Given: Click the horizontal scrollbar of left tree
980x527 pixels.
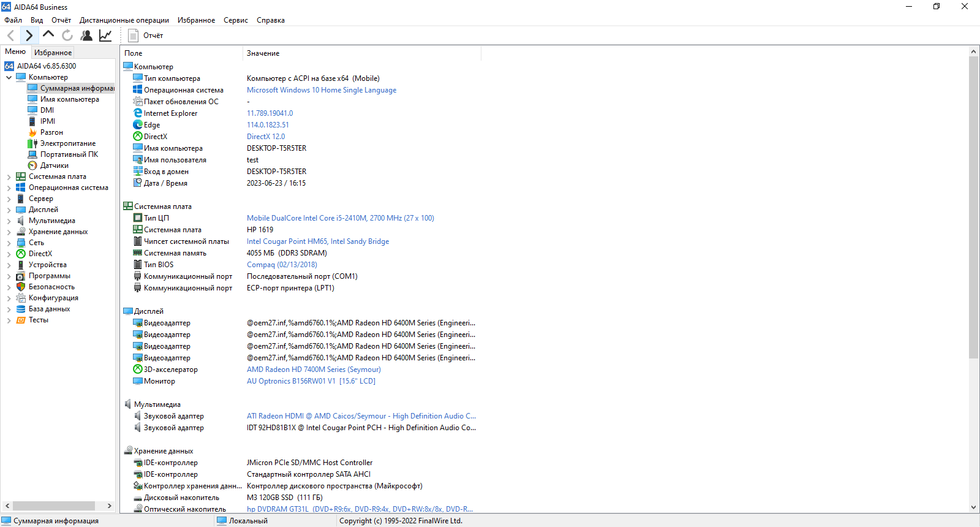Looking at the screenshot, I should pyautogui.click(x=54, y=506).
